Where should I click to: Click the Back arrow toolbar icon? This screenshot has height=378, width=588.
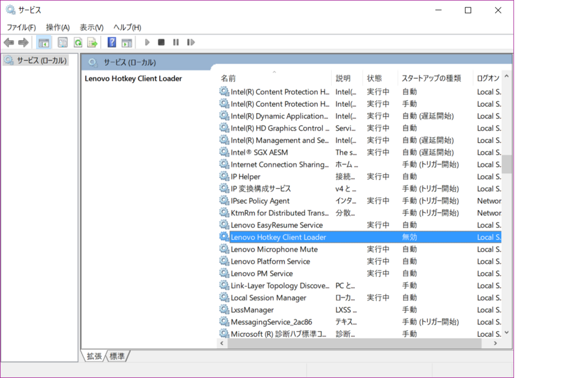pos(9,42)
